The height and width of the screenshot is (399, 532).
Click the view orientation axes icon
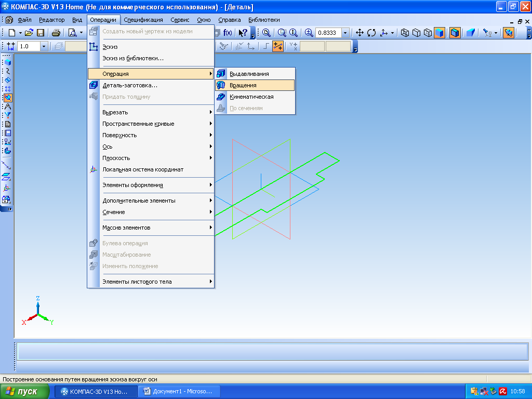coord(384,33)
